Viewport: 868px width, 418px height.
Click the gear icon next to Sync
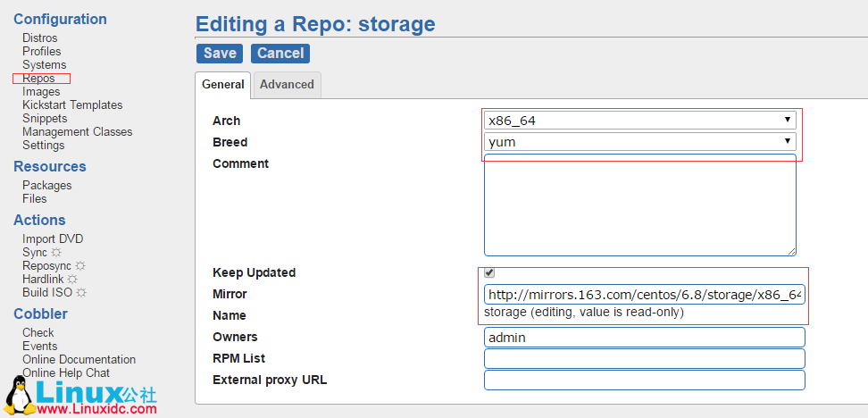tap(56, 253)
